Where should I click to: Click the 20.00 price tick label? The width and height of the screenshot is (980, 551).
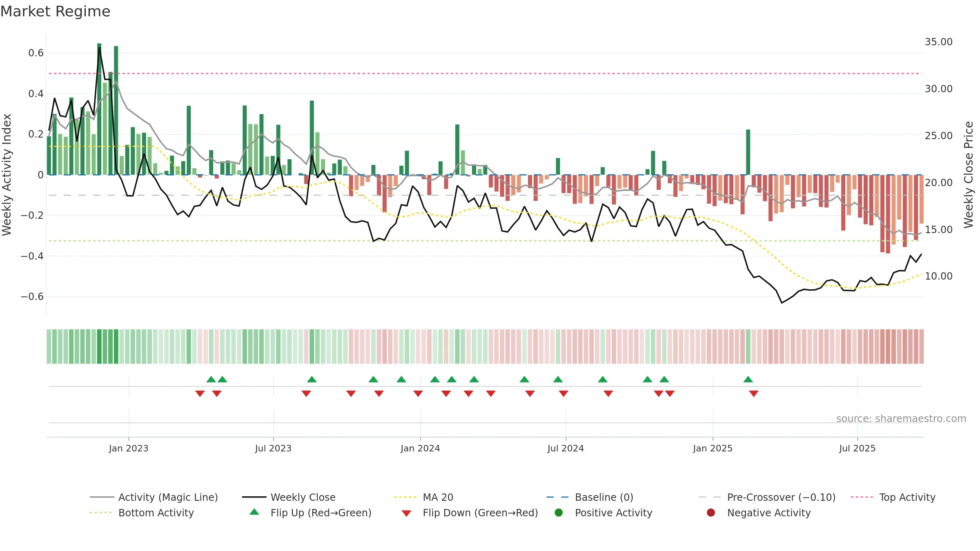tap(938, 182)
